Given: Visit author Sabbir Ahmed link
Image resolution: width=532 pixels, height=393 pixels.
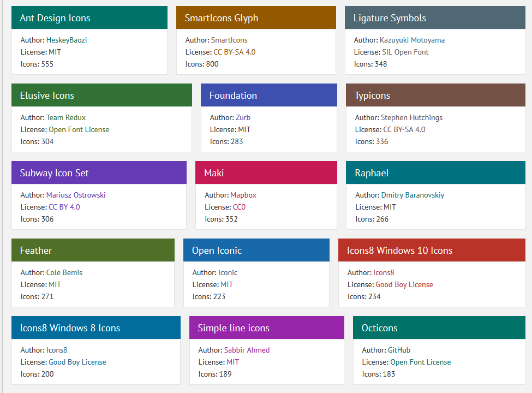Looking at the screenshot, I should (247, 350).
